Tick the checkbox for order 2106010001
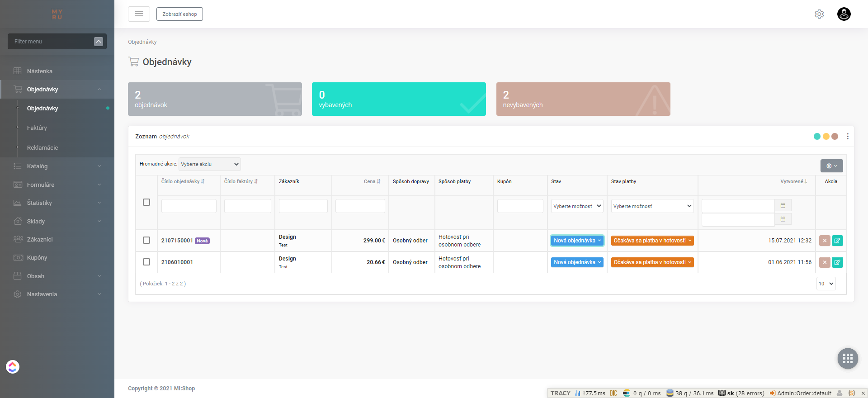 tap(146, 262)
